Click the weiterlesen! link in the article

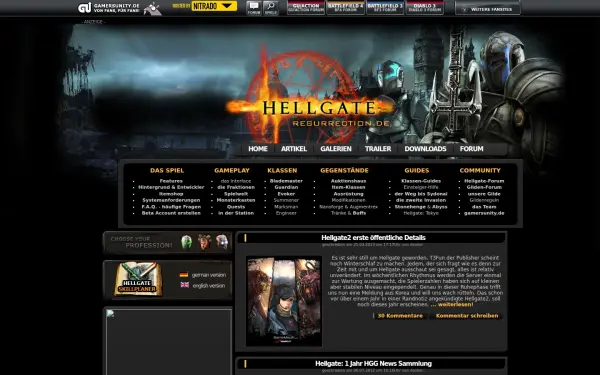point(455,305)
